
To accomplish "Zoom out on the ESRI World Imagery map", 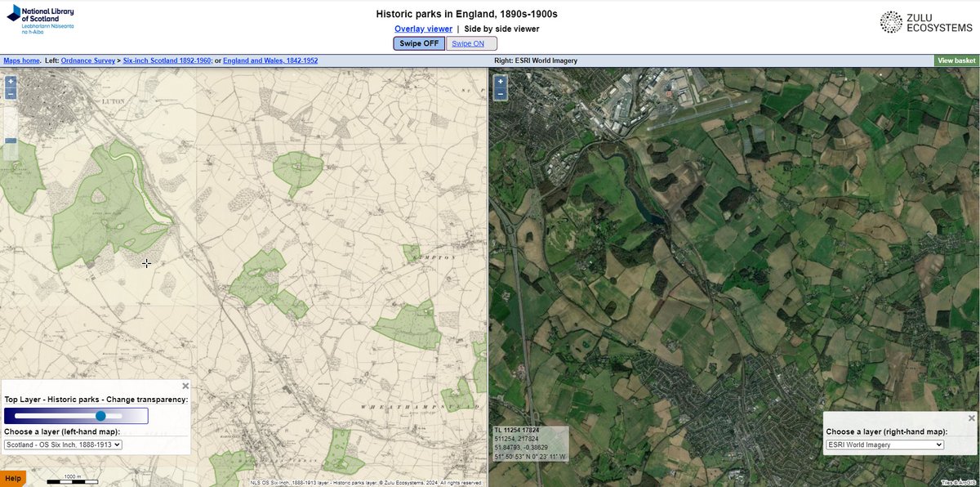I will 499,93.
